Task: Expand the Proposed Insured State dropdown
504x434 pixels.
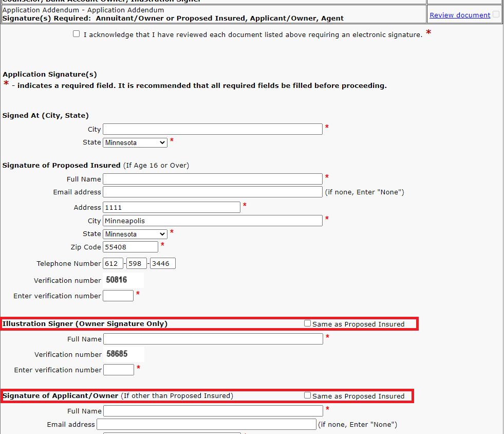Action: (135, 234)
